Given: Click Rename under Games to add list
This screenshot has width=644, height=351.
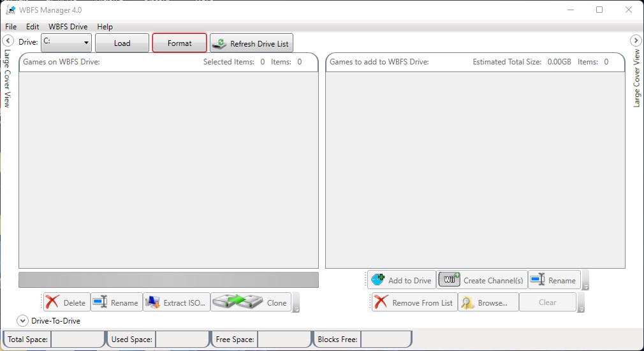Looking at the screenshot, I should 554,280.
